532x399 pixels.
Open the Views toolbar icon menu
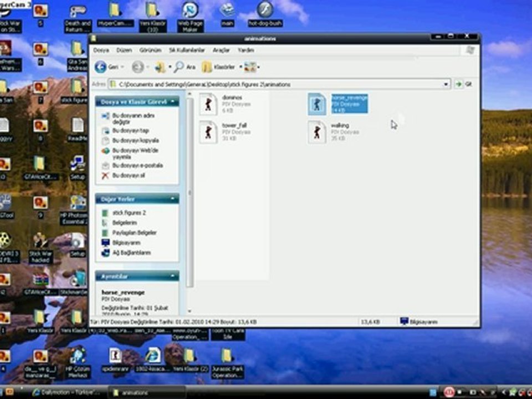pos(250,67)
